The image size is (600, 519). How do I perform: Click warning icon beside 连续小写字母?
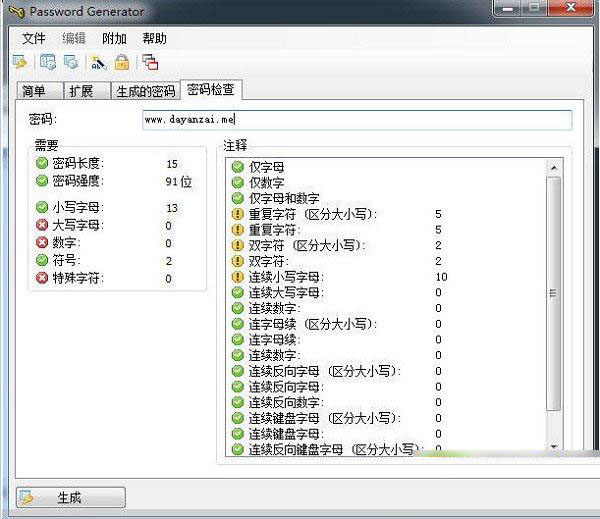point(238,277)
